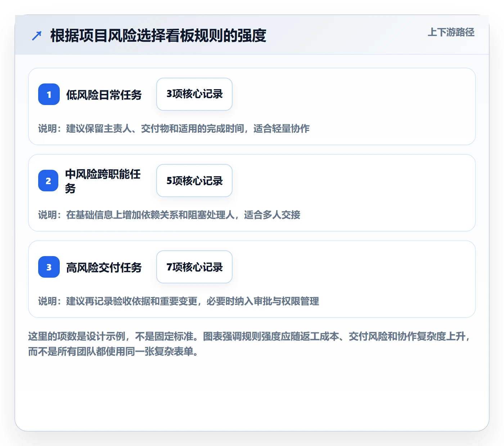Click the number 2 badge for 中风险跨职能任务
The height and width of the screenshot is (446, 504).
coord(48,181)
